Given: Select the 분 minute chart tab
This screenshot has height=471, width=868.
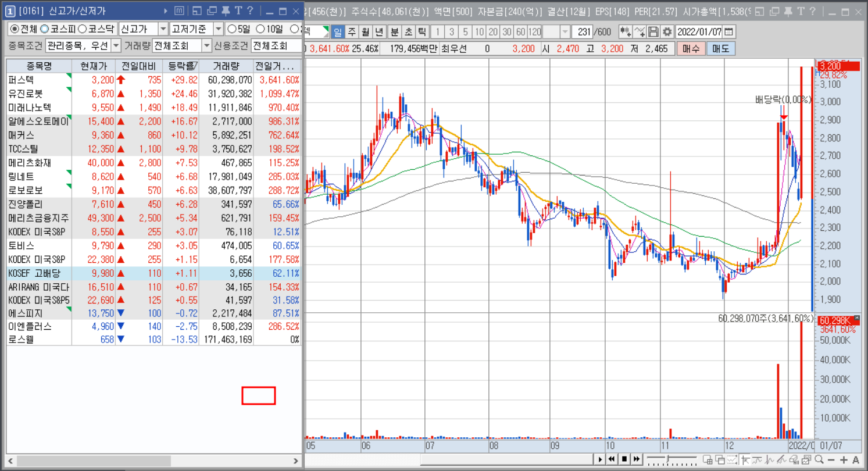Looking at the screenshot, I should pyautogui.click(x=394, y=31).
